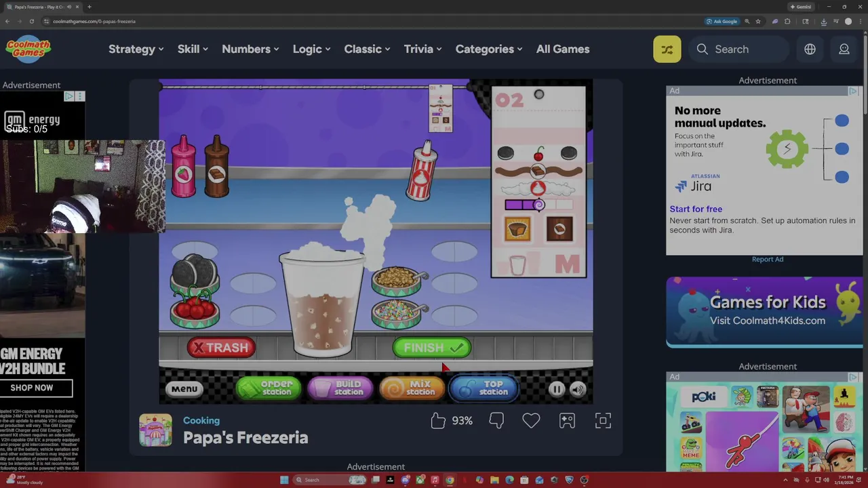The height and width of the screenshot is (488, 868).
Task: Click the address bar URL
Action: [94, 21]
